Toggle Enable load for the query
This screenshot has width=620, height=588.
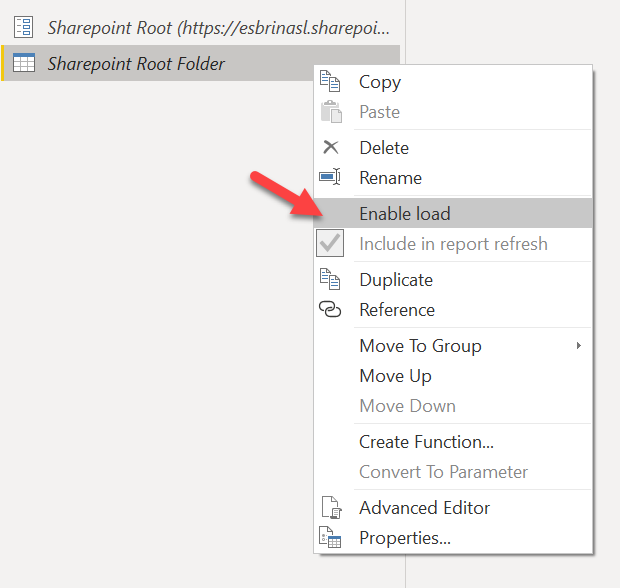pos(405,214)
